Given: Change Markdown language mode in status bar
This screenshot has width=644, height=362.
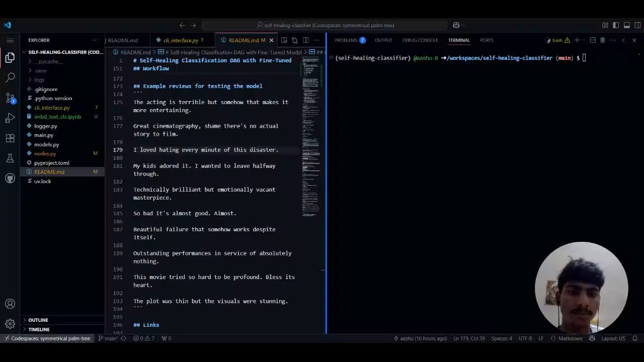Looking at the screenshot, I should point(570,338).
